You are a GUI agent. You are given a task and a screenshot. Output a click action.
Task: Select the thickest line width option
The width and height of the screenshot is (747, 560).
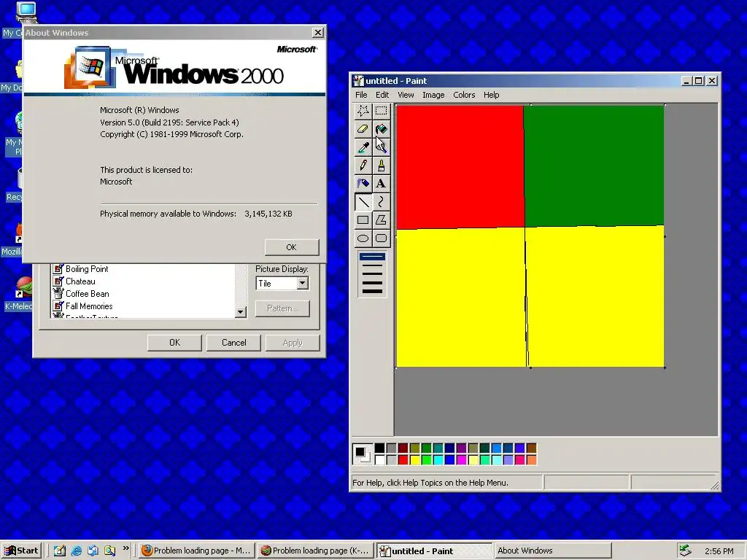click(x=372, y=291)
